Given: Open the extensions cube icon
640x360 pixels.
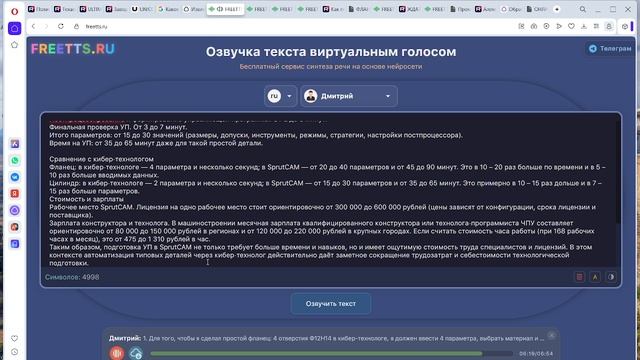Looking at the screenshot, I should click(624, 26).
